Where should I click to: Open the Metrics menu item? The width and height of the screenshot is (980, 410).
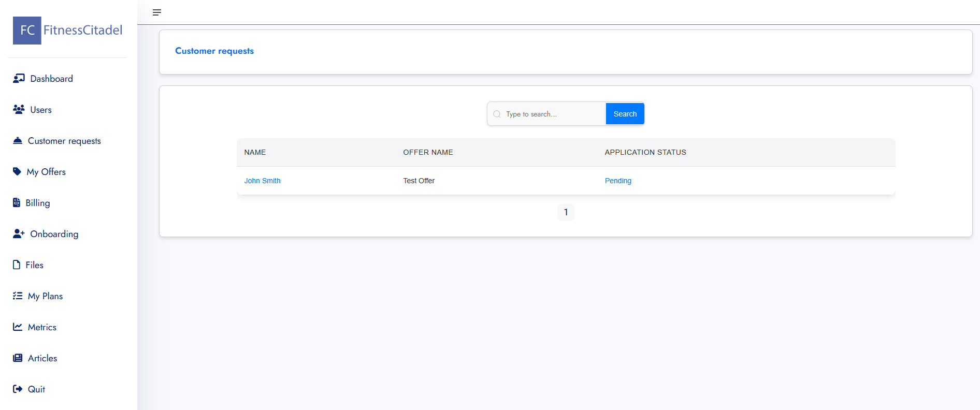coord(42,327)
